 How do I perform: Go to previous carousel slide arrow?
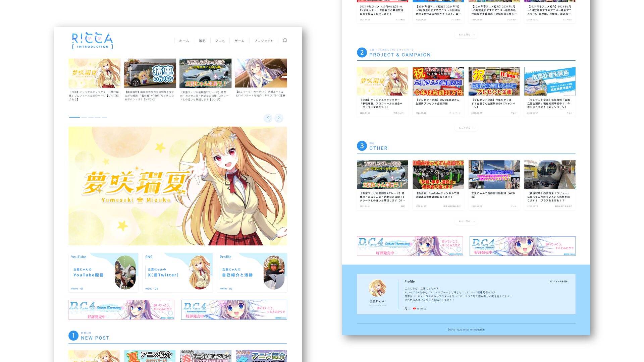[x=268, y=118]
